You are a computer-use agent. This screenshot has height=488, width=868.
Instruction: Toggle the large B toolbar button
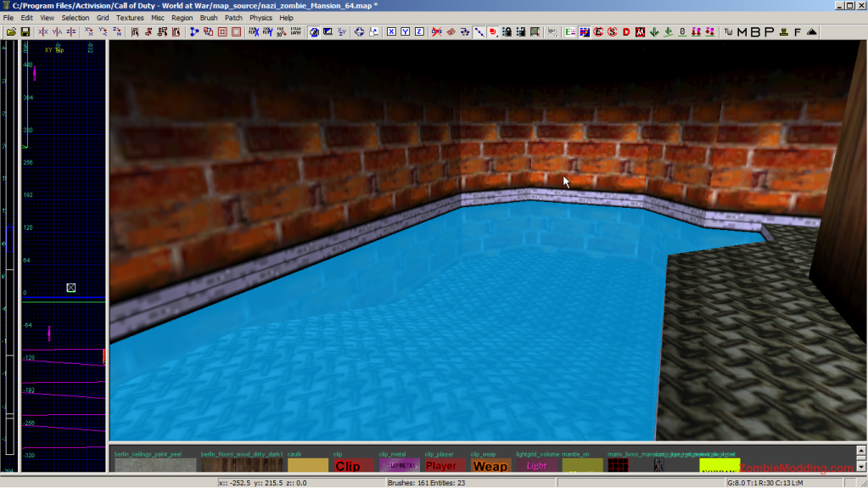click(756, 32)
